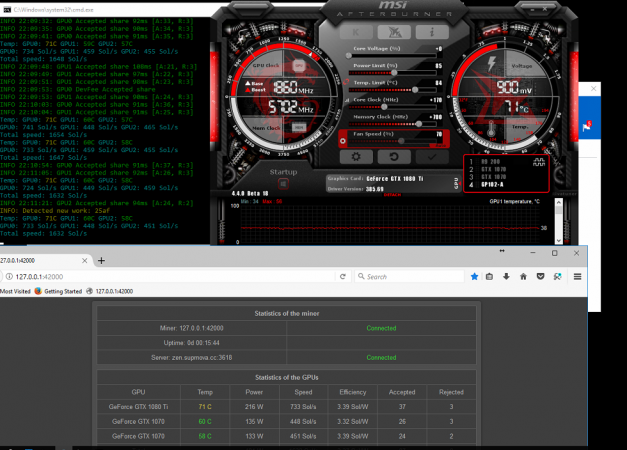Maximize the Firefox browser window
Screen dimensions: 627x450
pos(555,253)
